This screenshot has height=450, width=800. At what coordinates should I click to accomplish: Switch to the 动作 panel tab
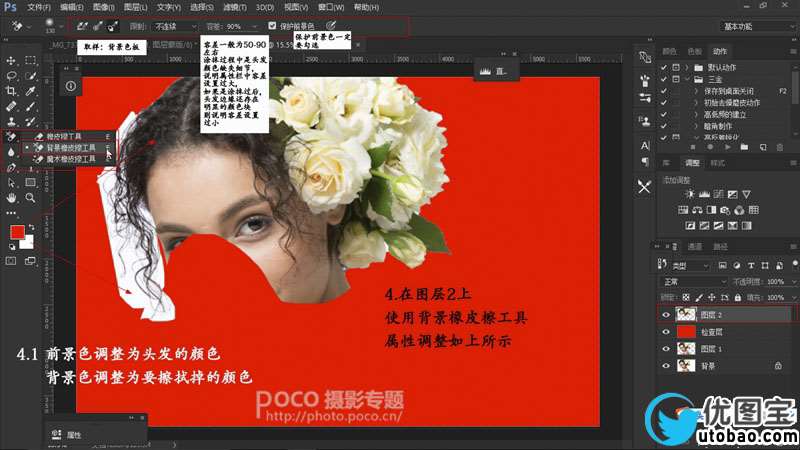[720, 51]
